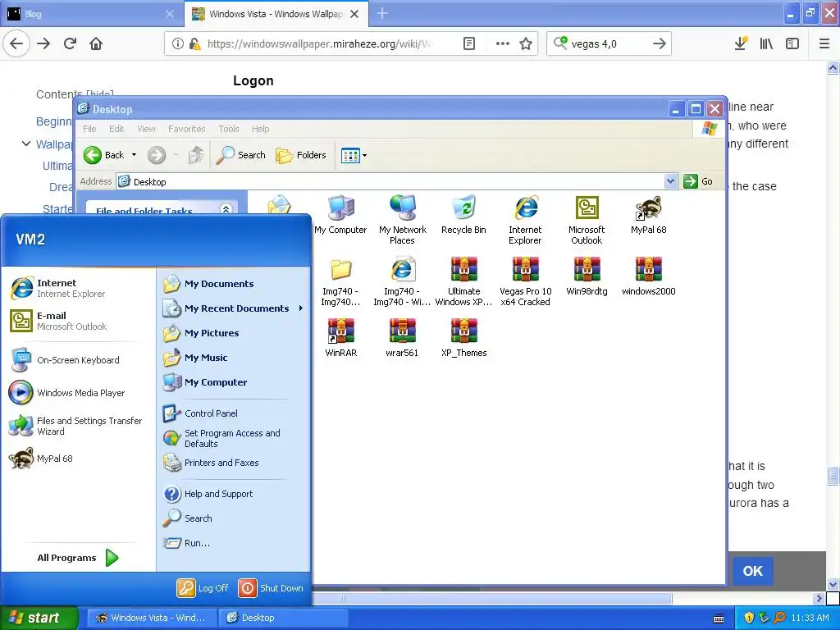Image resolution: width=840 pixels, height=630 pixels.
Task: Open Control Panel from Start menu
Action: click(x=234, y=413)
